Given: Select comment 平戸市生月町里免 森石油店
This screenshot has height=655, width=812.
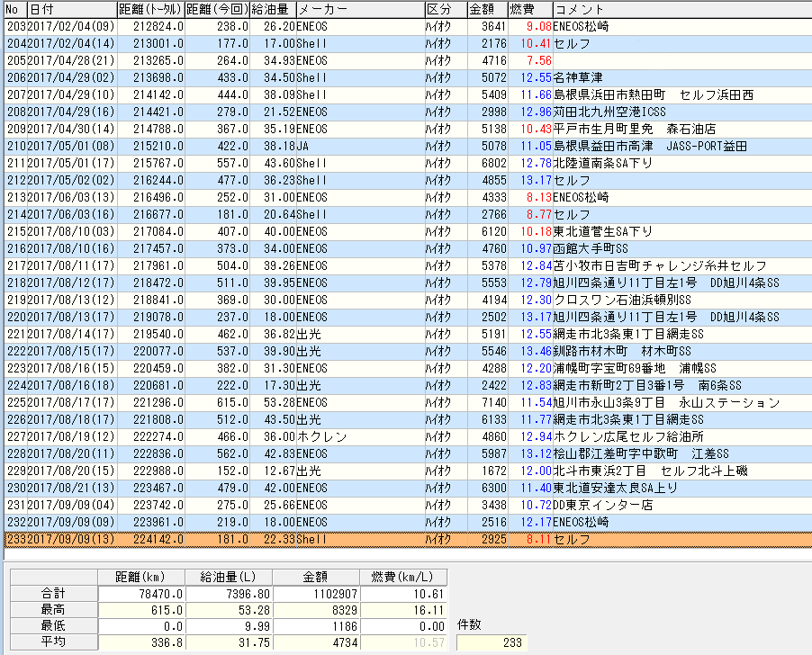Looking at the screenshot, I should [x=635, y=129].
